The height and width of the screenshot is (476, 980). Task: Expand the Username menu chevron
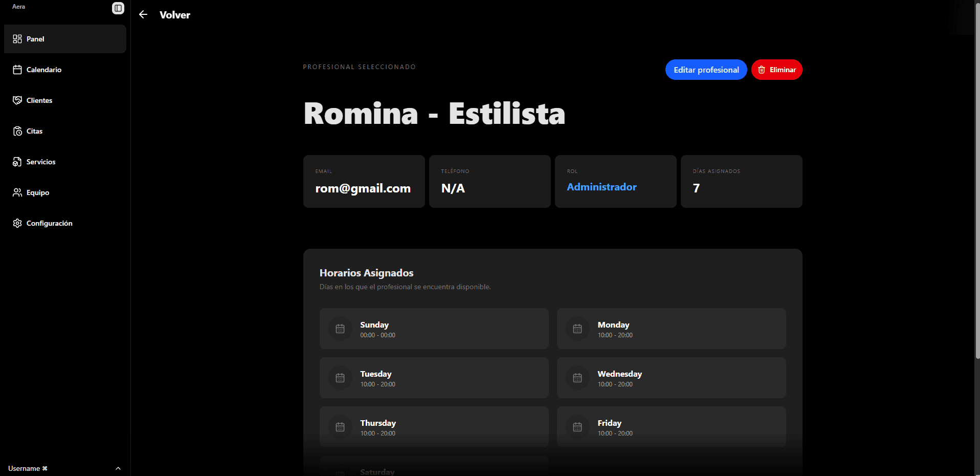(118, 468)
